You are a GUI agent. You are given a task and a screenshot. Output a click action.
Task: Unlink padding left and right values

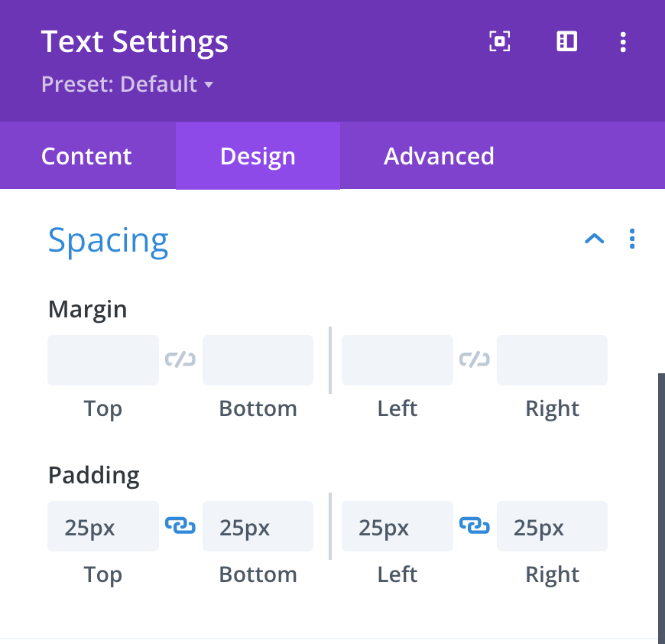(x=475, y=525)
